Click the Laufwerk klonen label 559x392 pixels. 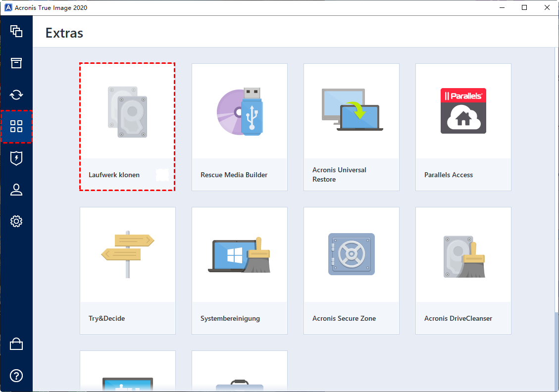click(x=114, y=175)
